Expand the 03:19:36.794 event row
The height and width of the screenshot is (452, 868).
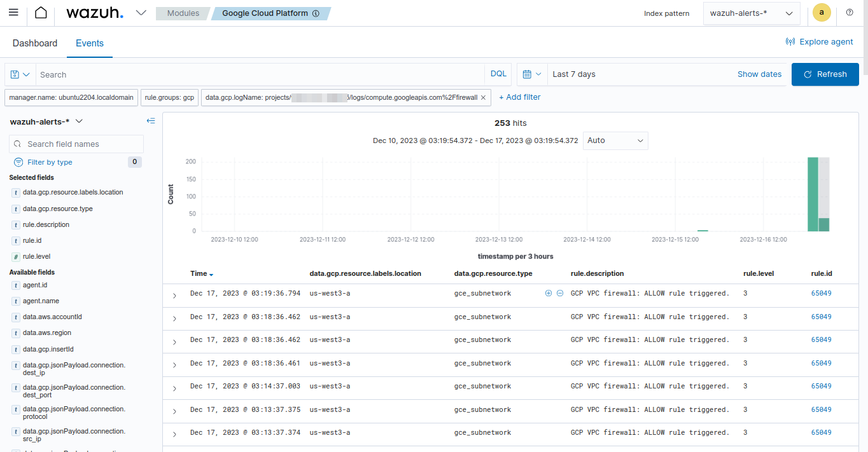click(x=174, y=296)
